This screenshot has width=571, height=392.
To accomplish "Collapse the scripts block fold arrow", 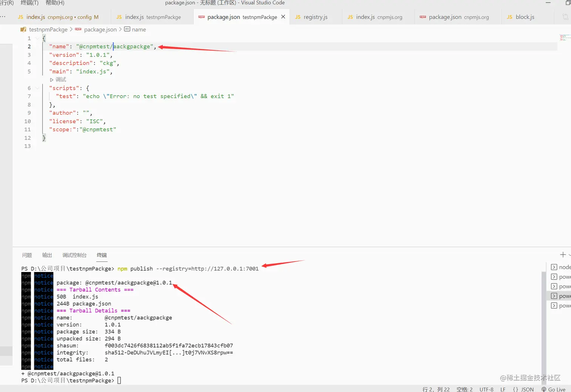I will pos(37,88).
